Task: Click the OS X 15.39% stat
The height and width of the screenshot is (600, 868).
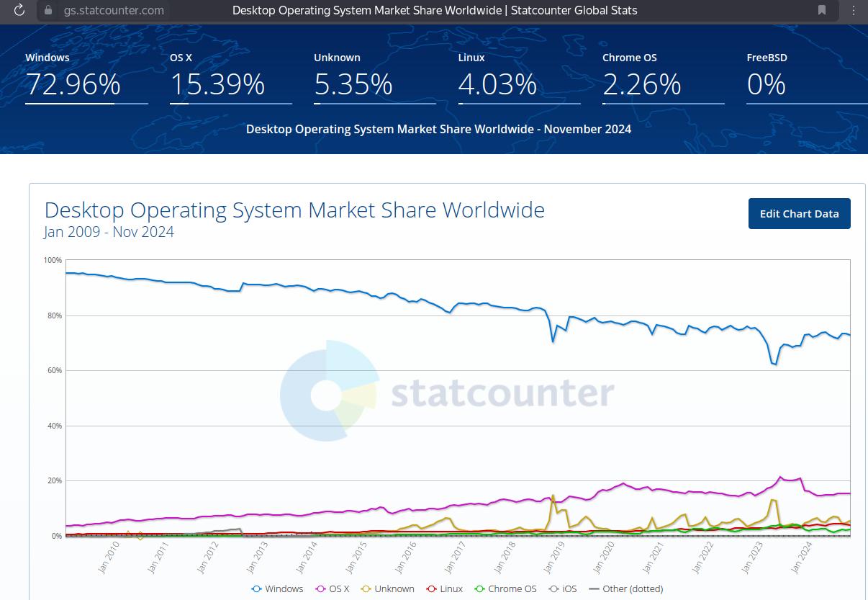Action: [x=217, y=84]
